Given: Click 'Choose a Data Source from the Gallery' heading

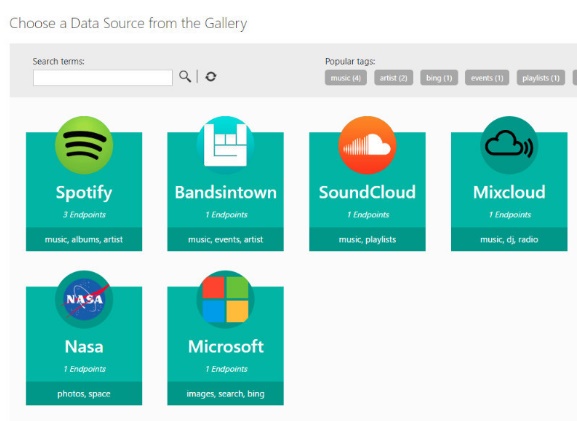Looking at the screenshot, I should pyautogui.click(x=128, y=23).
